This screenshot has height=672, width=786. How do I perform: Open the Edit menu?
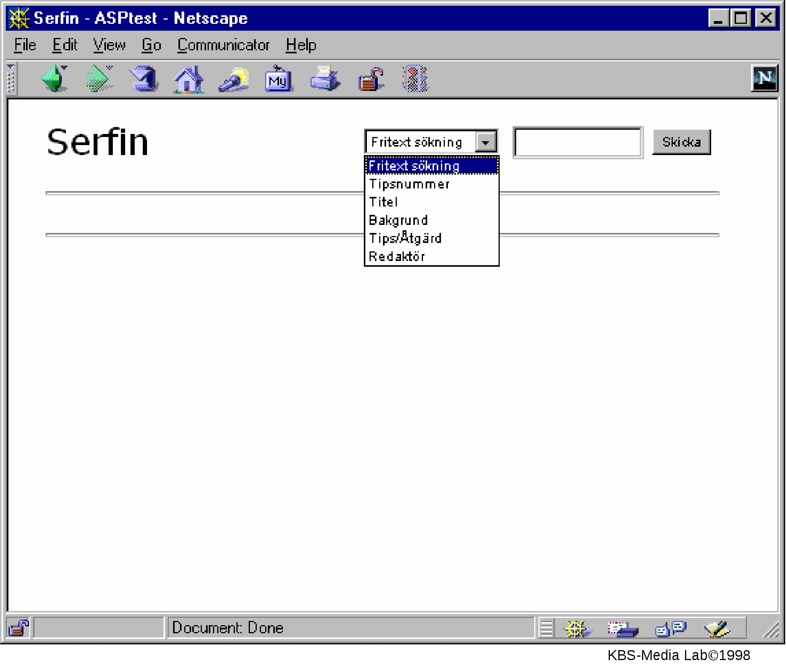pos(65,45)
